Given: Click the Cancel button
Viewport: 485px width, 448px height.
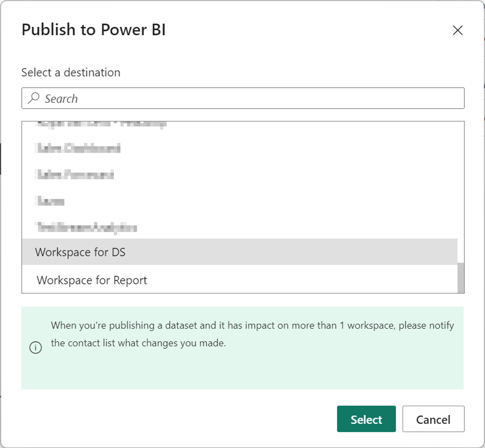Looking at the screenshot, I should point(433,420).
